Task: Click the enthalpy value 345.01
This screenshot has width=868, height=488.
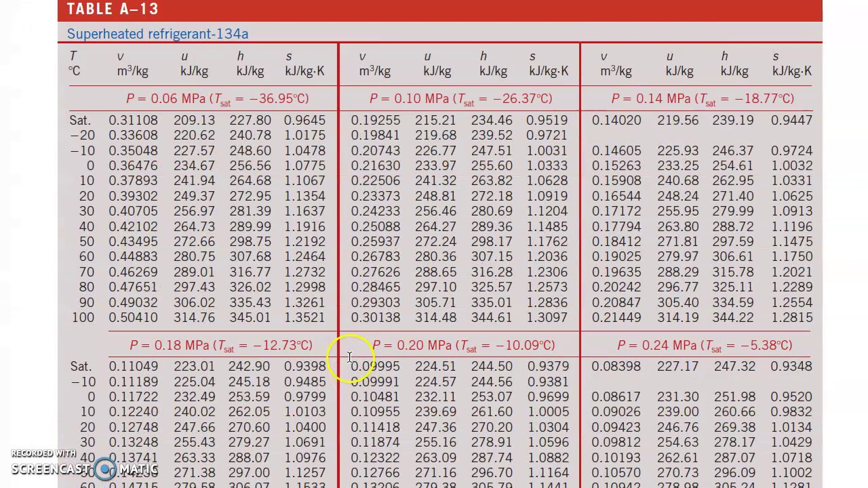Action: point(250,318)
